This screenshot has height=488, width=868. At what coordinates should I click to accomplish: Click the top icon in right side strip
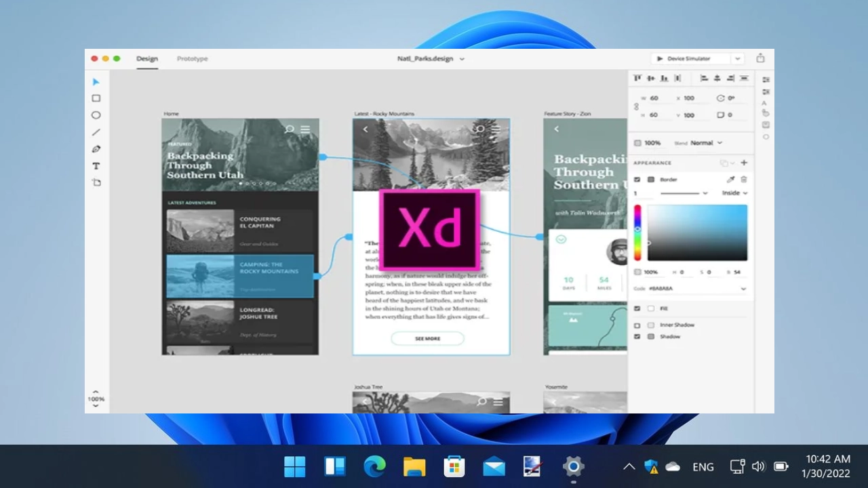pos(766,79)
